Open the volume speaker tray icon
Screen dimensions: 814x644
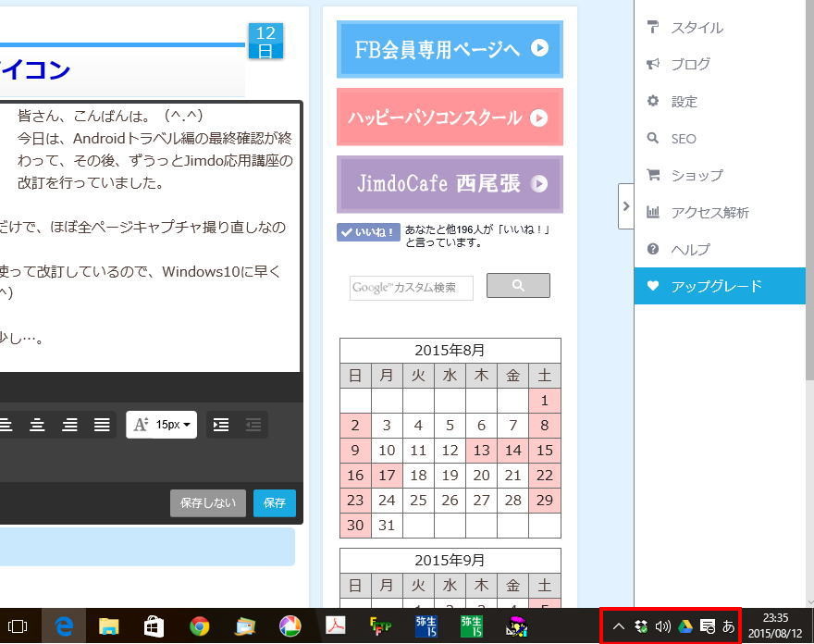663,626
